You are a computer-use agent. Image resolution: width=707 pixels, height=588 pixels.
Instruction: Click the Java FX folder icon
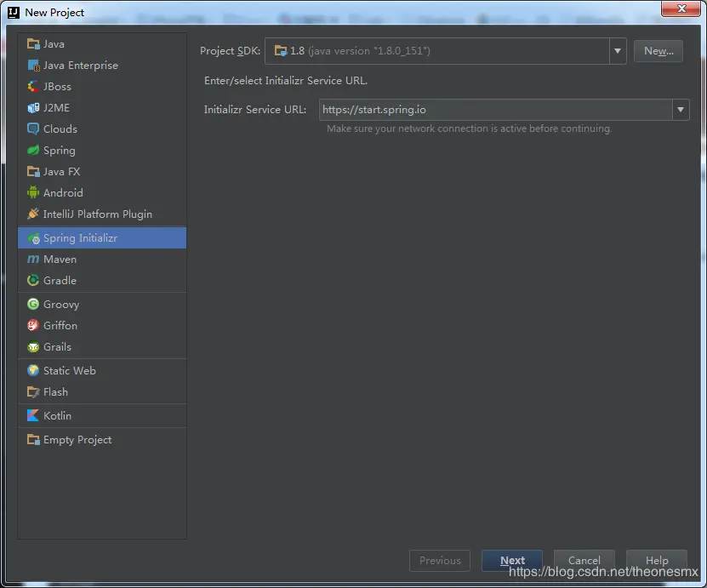coord(33,172)
